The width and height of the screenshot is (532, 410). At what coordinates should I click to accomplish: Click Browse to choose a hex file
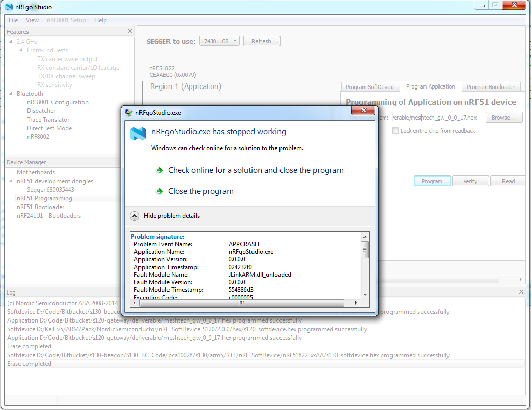point(504,118)
